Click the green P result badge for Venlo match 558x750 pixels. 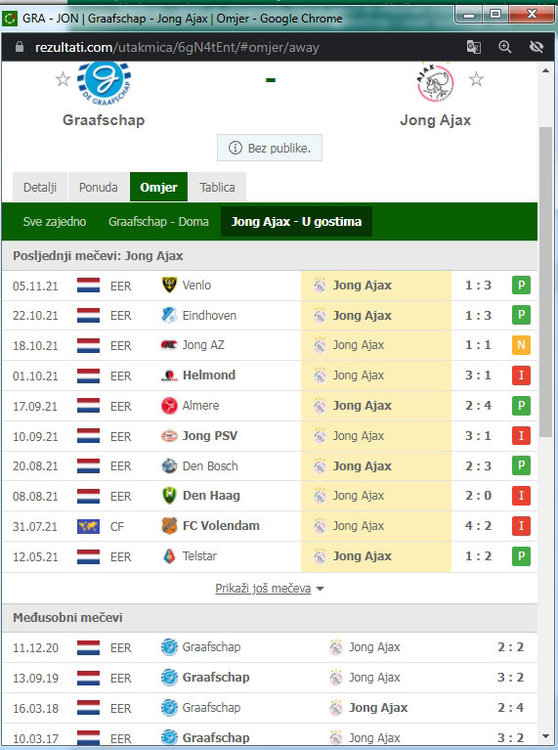pyautogui.click(x=521, y=286)
